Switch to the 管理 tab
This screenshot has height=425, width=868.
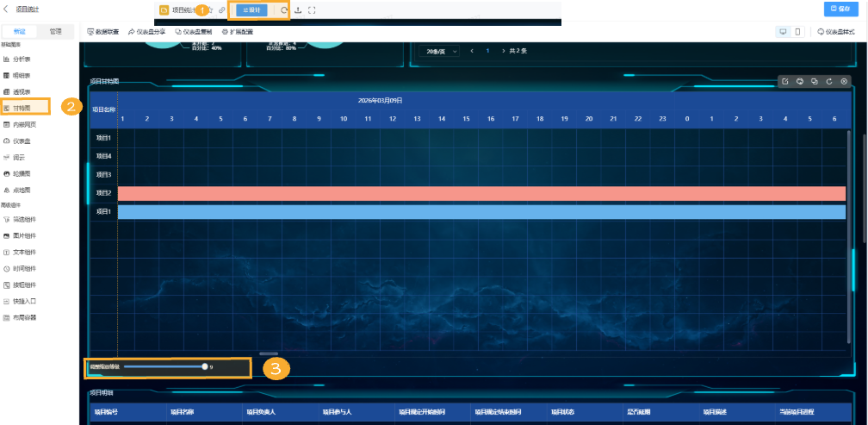[x=56, y=31]
